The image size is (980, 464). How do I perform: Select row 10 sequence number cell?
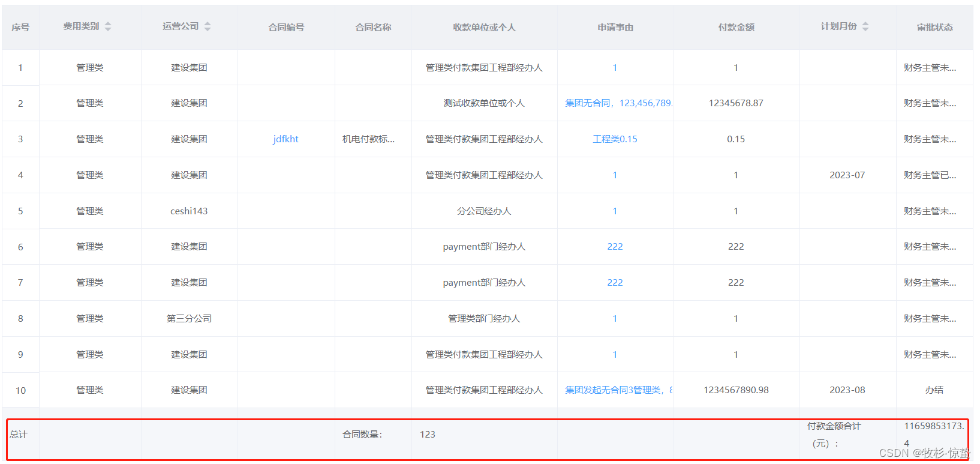pyautogui.click(x=20, y=391)
